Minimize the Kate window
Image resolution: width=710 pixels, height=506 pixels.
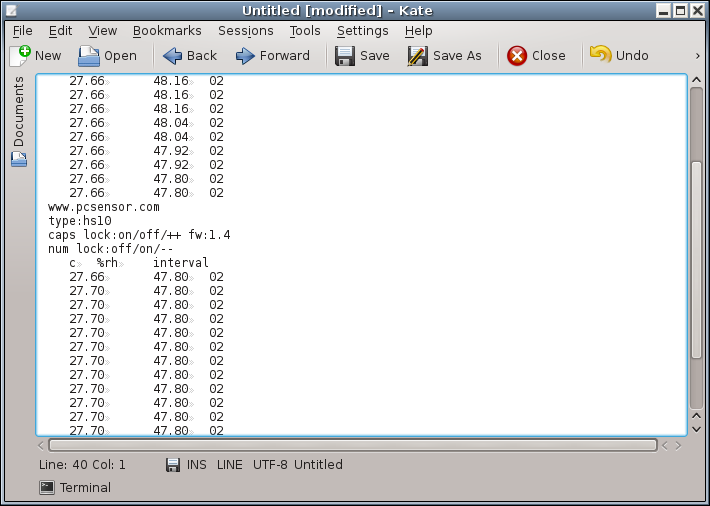click(x=664, y=10)
